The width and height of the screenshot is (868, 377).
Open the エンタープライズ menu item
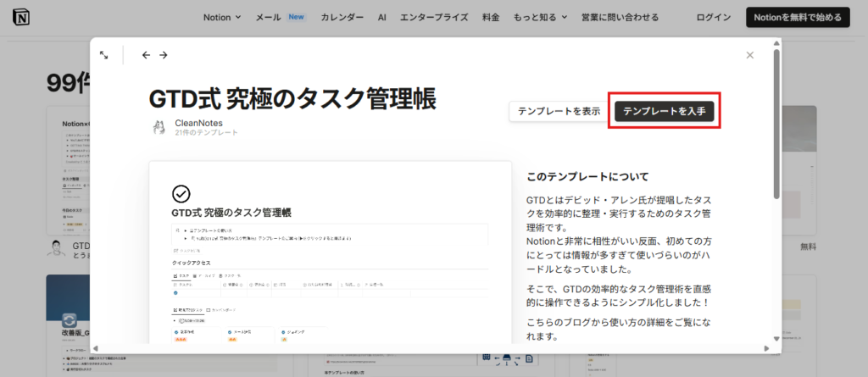pos(435,17)
